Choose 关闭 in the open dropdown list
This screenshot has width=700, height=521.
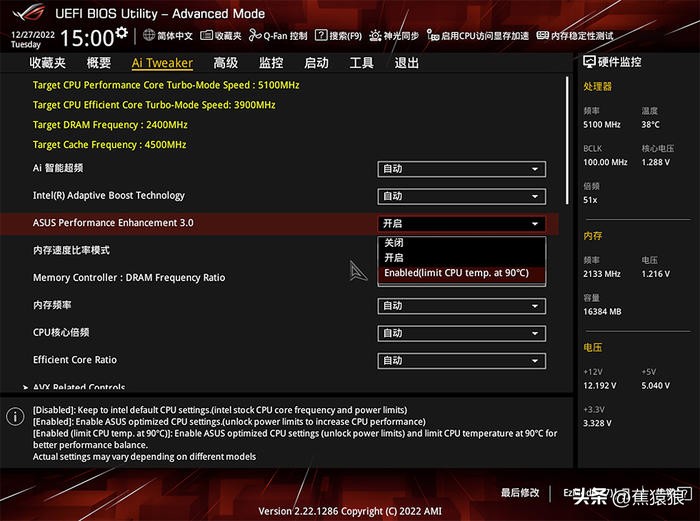point(462,243)
